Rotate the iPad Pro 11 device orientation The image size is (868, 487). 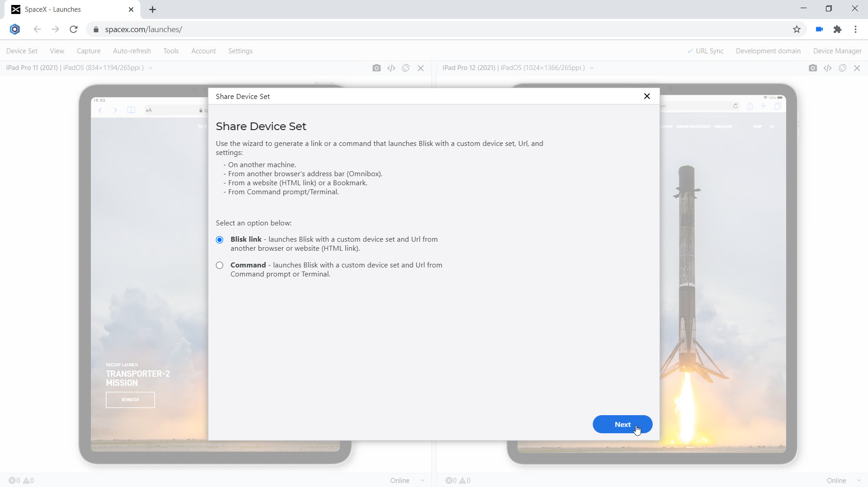406,68
